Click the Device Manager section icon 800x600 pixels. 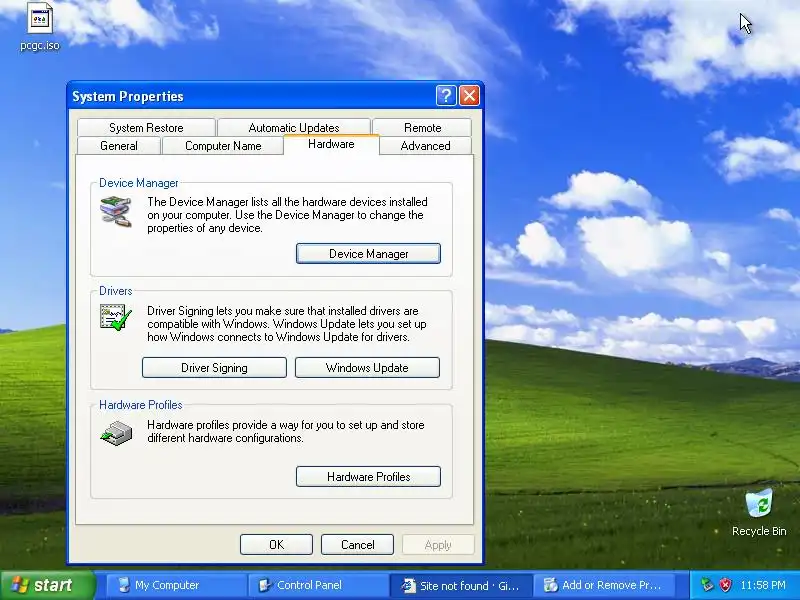tap(116, 211)
